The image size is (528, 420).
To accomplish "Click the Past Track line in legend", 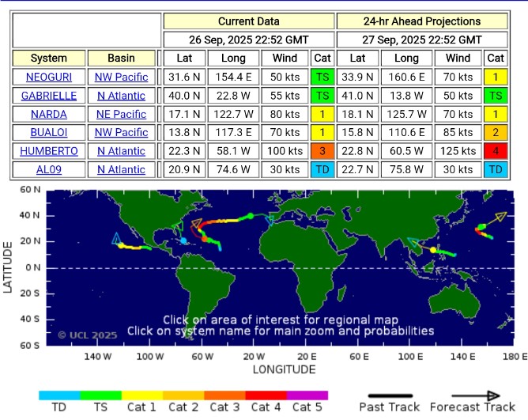I will point(390,395).
